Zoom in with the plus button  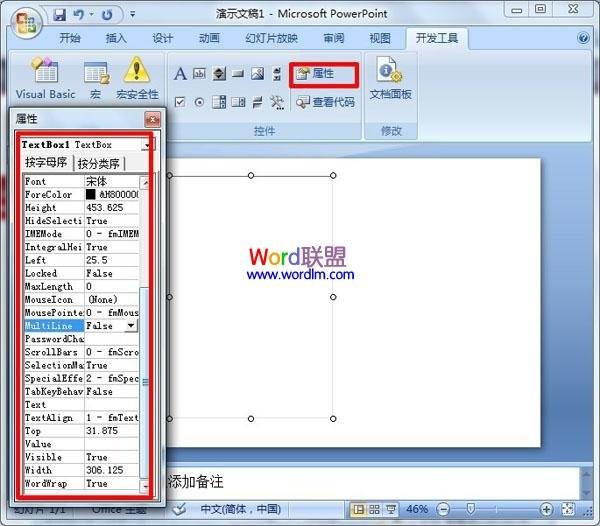click(x=546, y=509)
